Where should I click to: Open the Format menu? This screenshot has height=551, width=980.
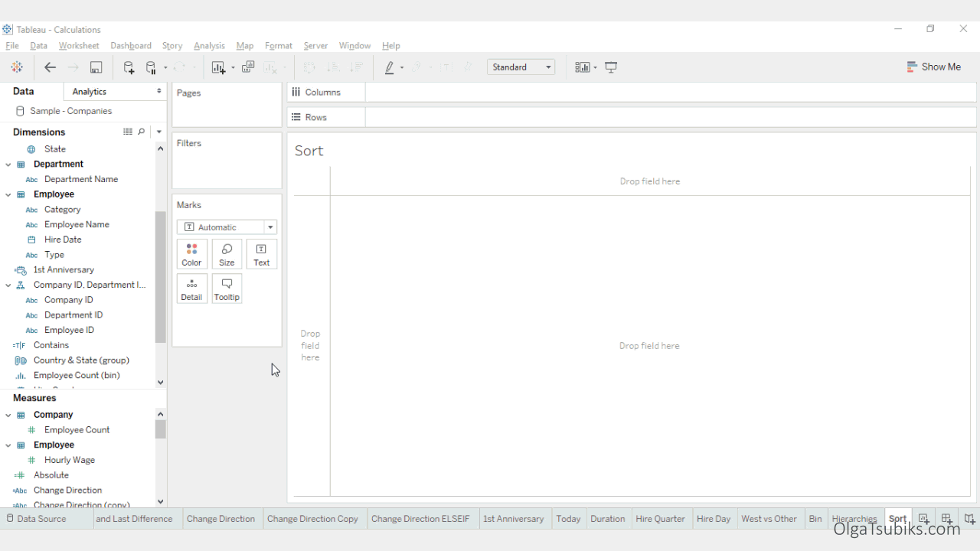(x=279, y=46)
